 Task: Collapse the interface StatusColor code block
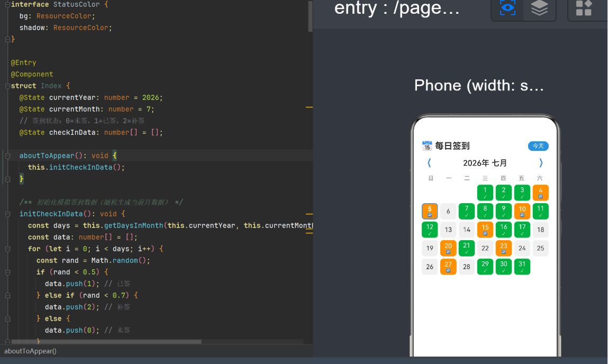pyautogui.click(x=7, y=5)
